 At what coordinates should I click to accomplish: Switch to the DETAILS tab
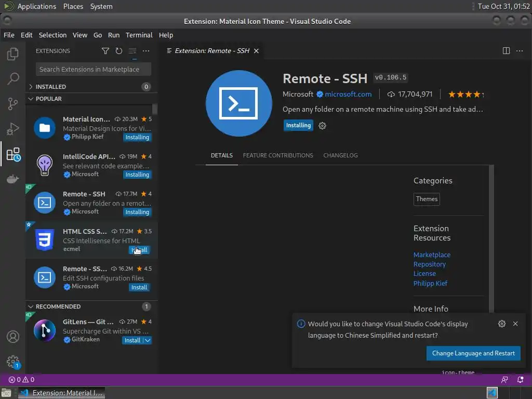click(x=221, y=155)
